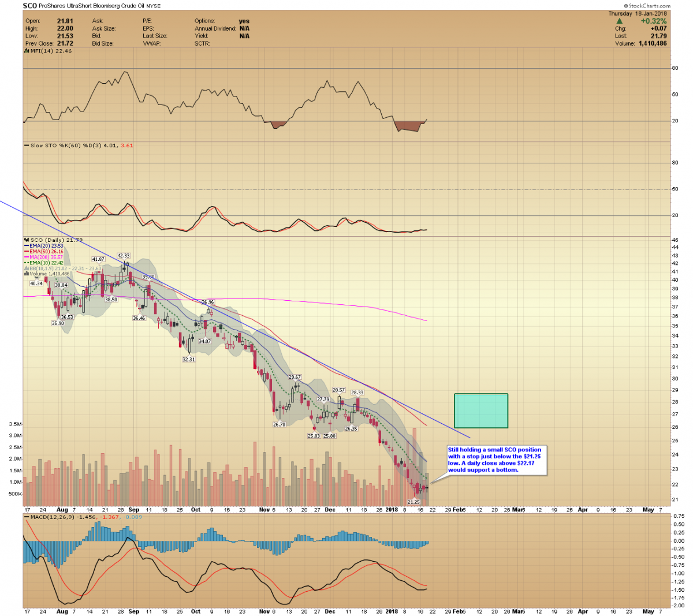The height and width of the screenshot is (616, 693).
Task: Click the copyright StockCharts.com watermark
Action: coord(647,6)
